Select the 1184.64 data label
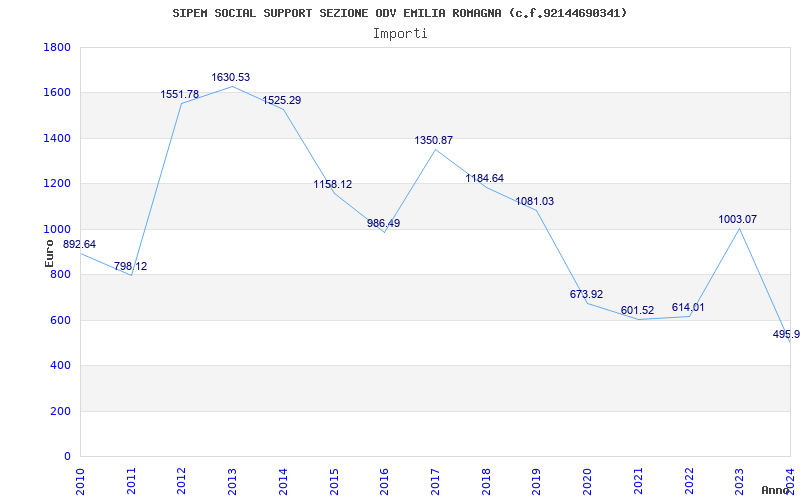 pyautogui.click(x=485, y=179)
